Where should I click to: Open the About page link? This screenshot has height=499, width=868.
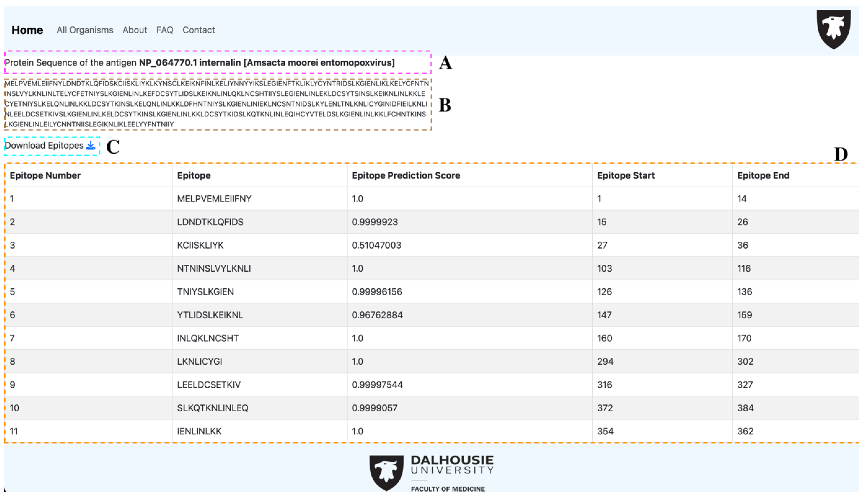[x=135, y=30]
